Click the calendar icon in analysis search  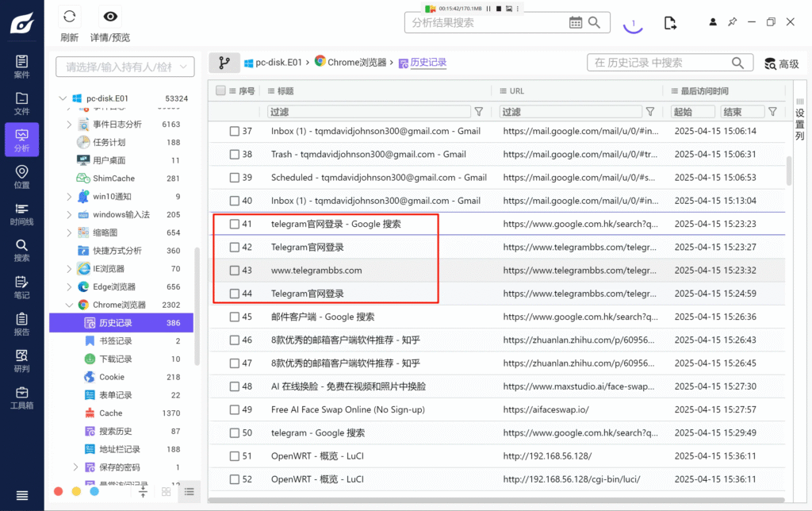click(576, 22)
